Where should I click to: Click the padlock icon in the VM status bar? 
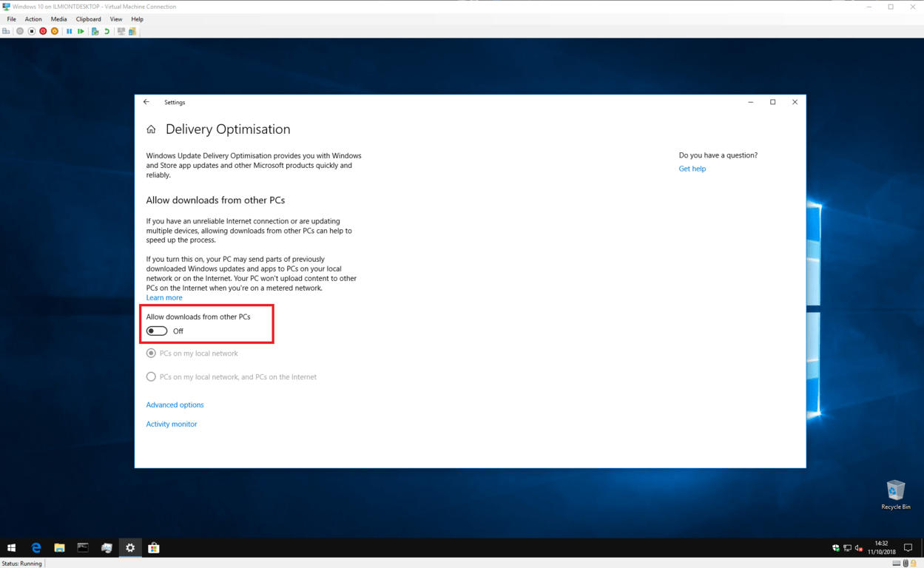[914, 564]
